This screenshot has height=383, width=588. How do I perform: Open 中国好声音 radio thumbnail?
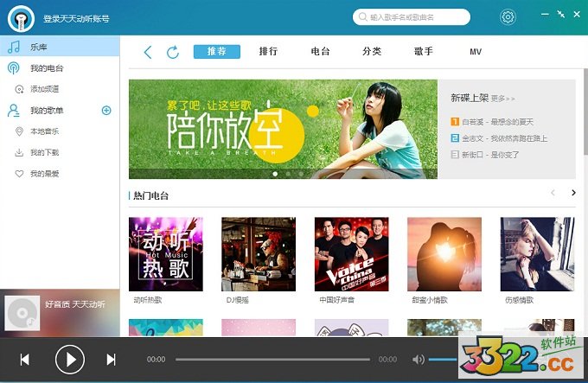351,254
